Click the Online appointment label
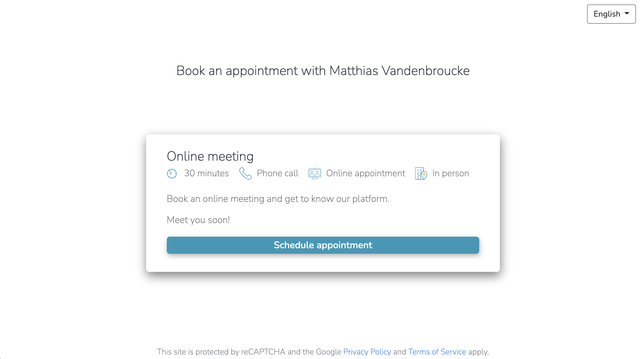The image size is (644, 359). click(366, 173)
